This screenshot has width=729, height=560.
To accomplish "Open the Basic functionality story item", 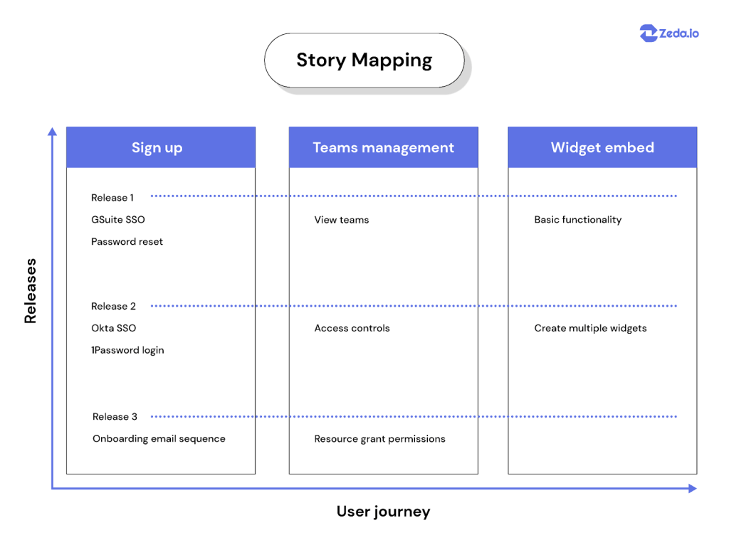I will pyautogui.click(x=578, y=219).
